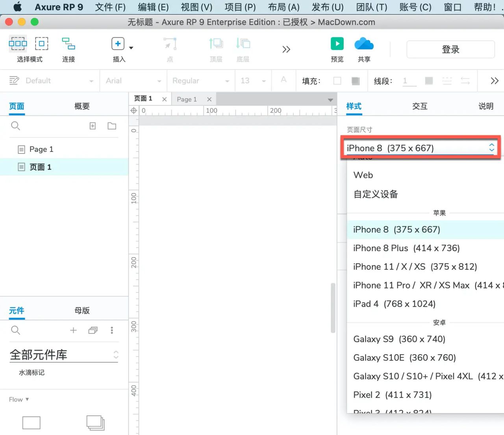This screenshot has width=504, height=435.
Task: Choose Galaxy S9 (360 x 740)
Action: coord(425,339)
